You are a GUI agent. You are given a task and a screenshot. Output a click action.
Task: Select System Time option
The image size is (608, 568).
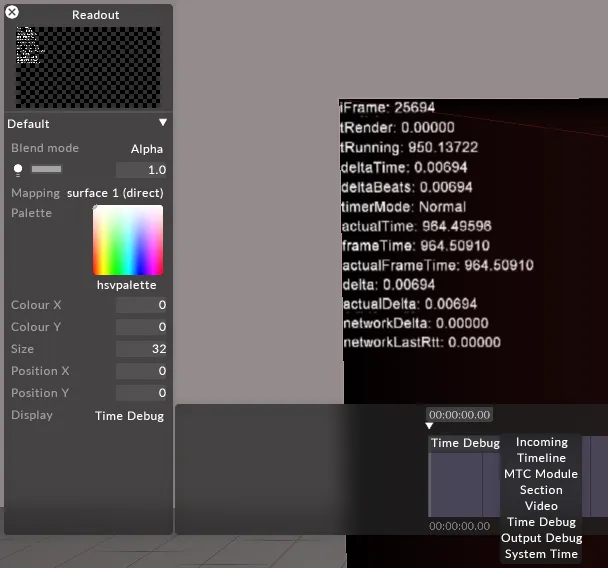click(x=541, y=554)
